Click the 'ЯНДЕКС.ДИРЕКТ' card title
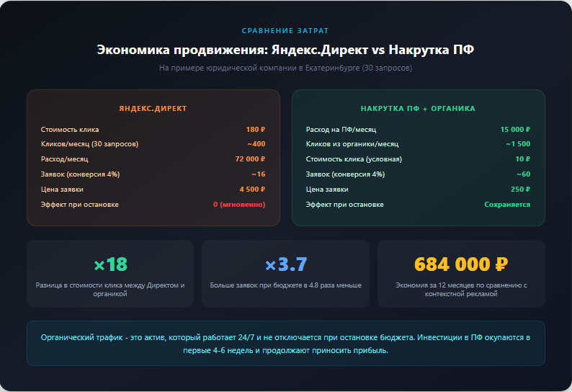This screenshot has width=572, height=392. [x=153, y=108]
